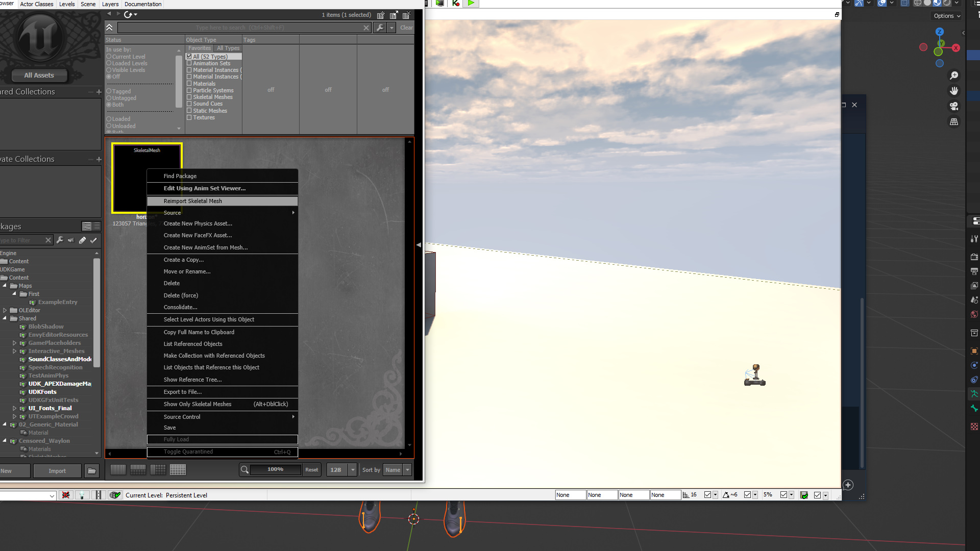Enable the Textures object type checkbox
Viewport: 980px width, 551px height.
(x=189, y=117)
